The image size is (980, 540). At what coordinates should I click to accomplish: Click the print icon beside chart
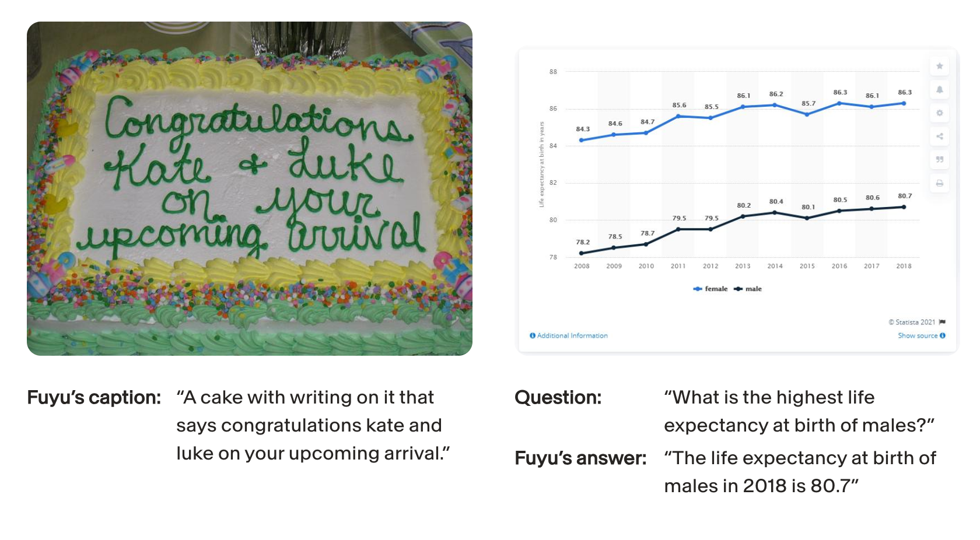939,183
